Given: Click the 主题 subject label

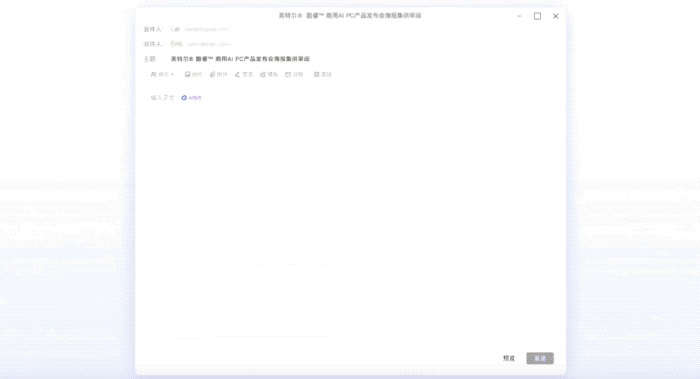Looking at the screenshot, I should point(150,59).
